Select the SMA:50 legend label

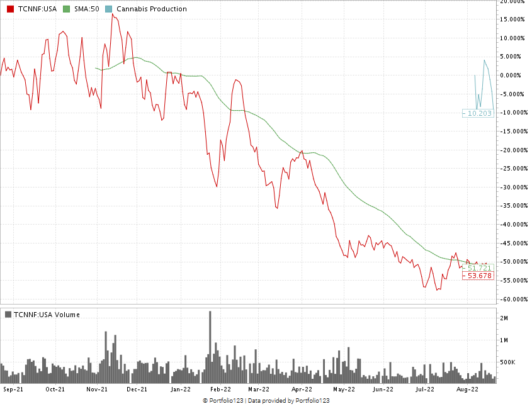click(87, 9)
